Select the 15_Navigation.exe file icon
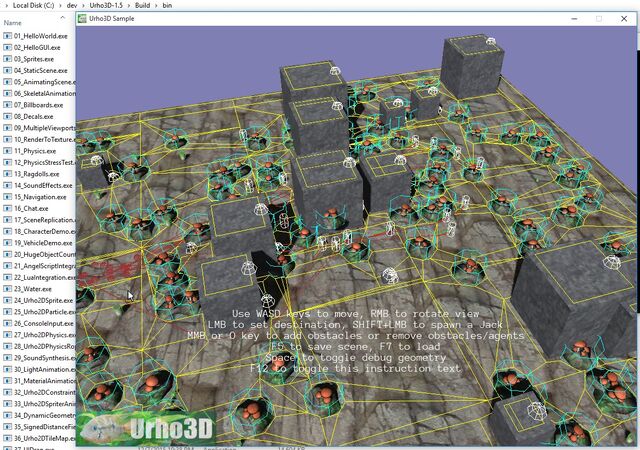The height and width of the screenshot is (450, 640). point(7,197)
